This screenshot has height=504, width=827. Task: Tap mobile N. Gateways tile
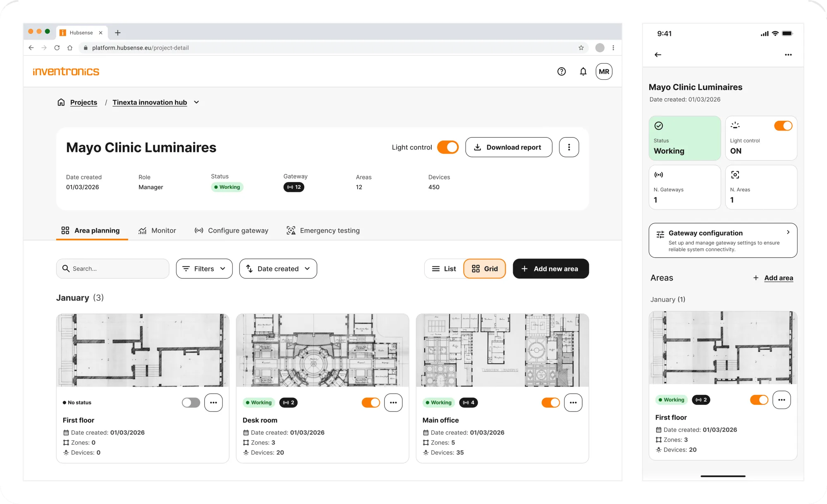pyautogui.click(x=685, y=187)
